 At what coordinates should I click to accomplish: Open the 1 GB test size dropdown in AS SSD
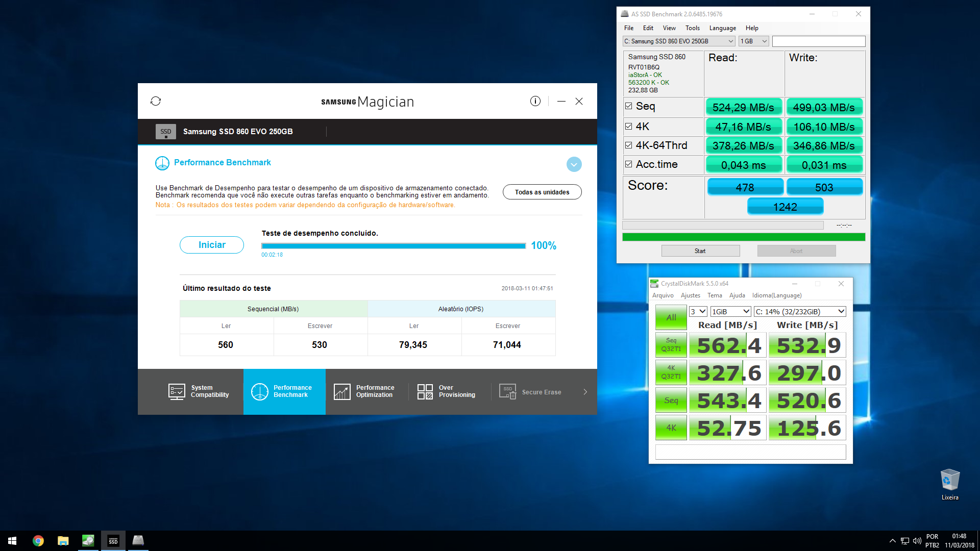tap(754, 41)
